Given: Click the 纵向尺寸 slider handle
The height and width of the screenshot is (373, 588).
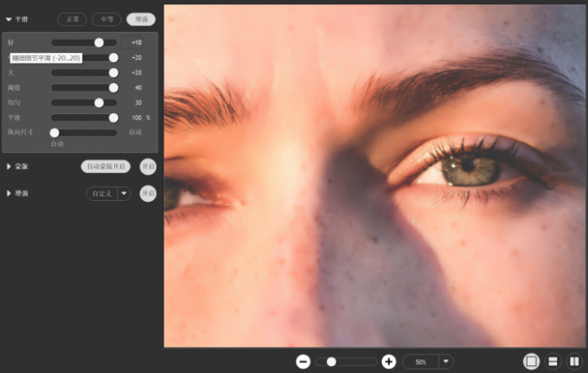Looking at the screenshot, I should (54, 132).
